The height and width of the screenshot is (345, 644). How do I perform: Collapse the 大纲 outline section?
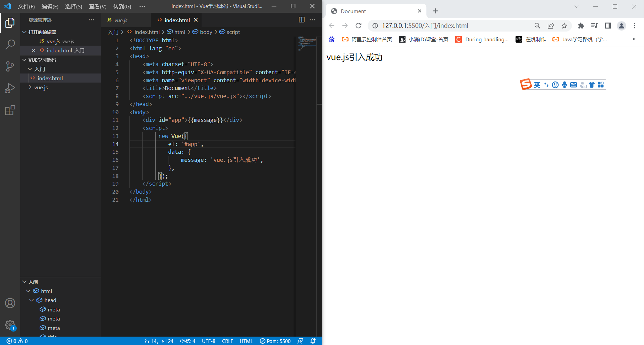[x=24, y=282]
